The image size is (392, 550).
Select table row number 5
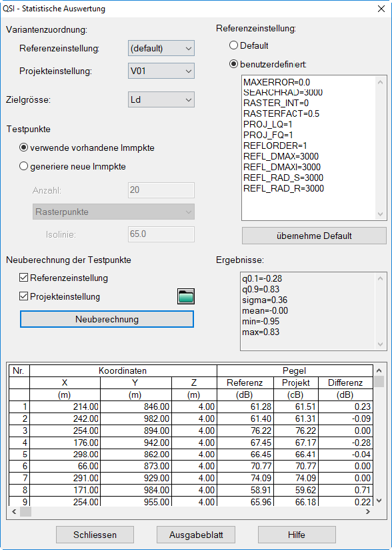[191, 455]
